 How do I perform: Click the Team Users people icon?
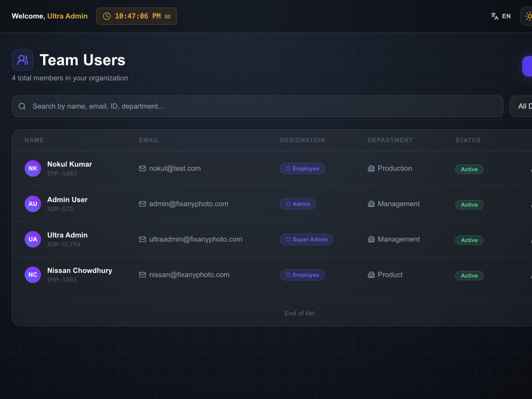[x=22, y=60]
